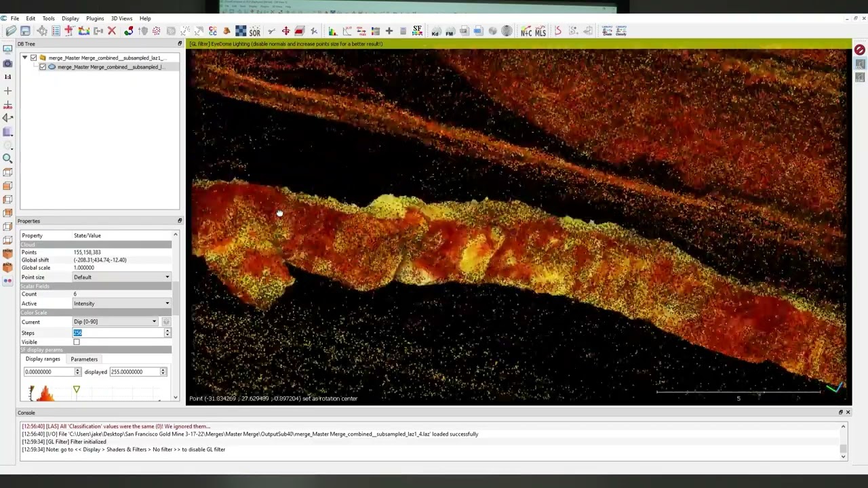The image size is (868, 488).
Task: Open the Plugins menu
Action: 95,18
